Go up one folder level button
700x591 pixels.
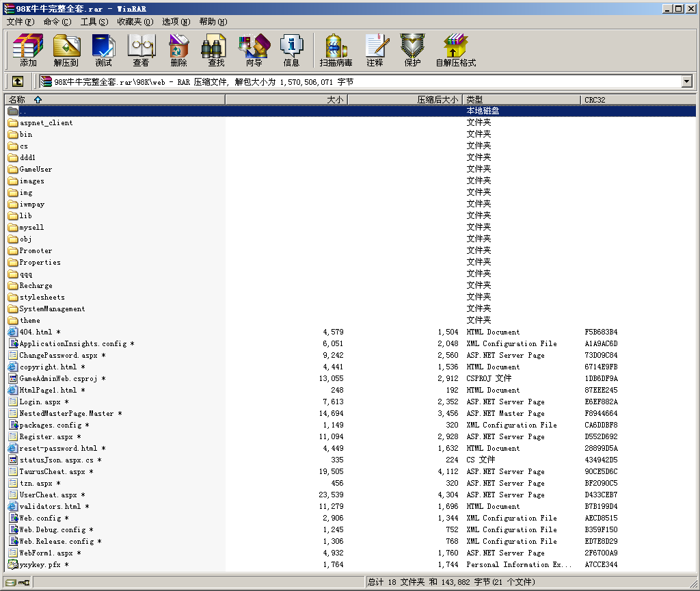tap(18, 82)
